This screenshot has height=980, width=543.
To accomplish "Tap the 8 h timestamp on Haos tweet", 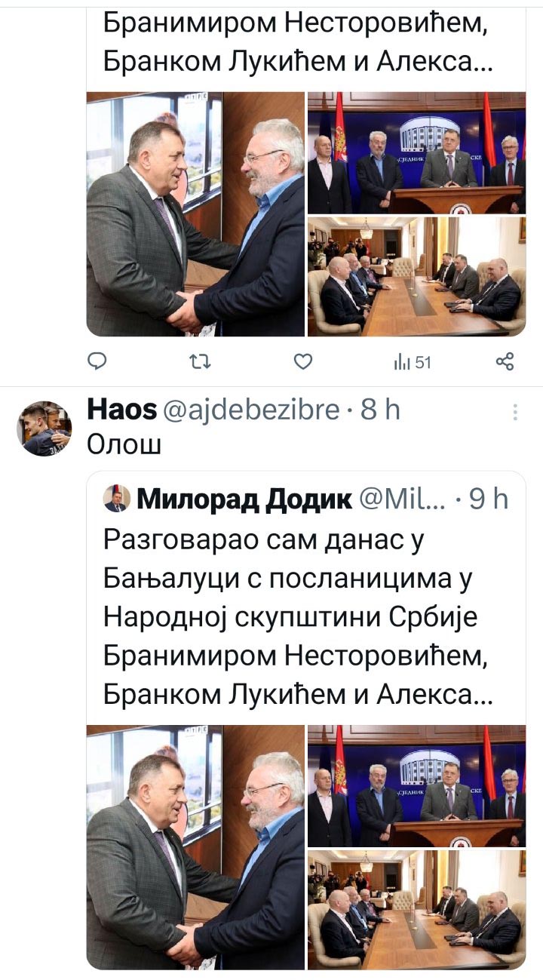I will coord(380,410).
